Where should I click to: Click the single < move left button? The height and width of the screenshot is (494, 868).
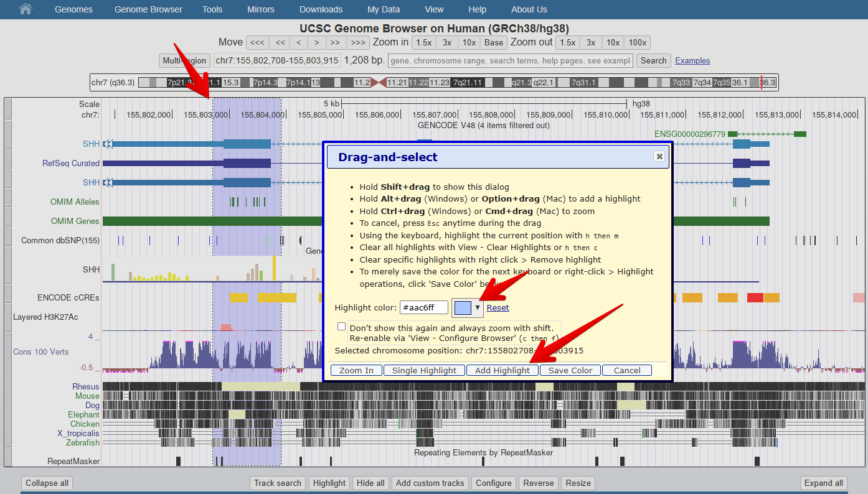[299, 42]
